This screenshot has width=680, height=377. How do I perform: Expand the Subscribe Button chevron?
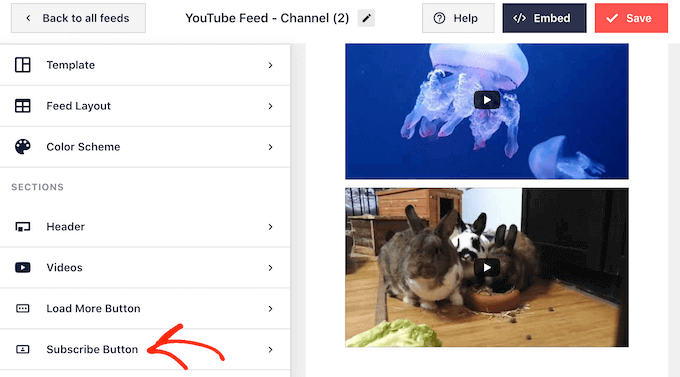[270, 349]
